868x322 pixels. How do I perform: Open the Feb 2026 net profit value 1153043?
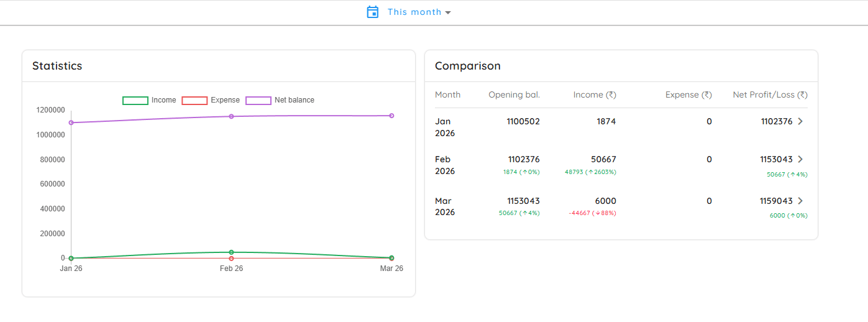click(776, 159)
